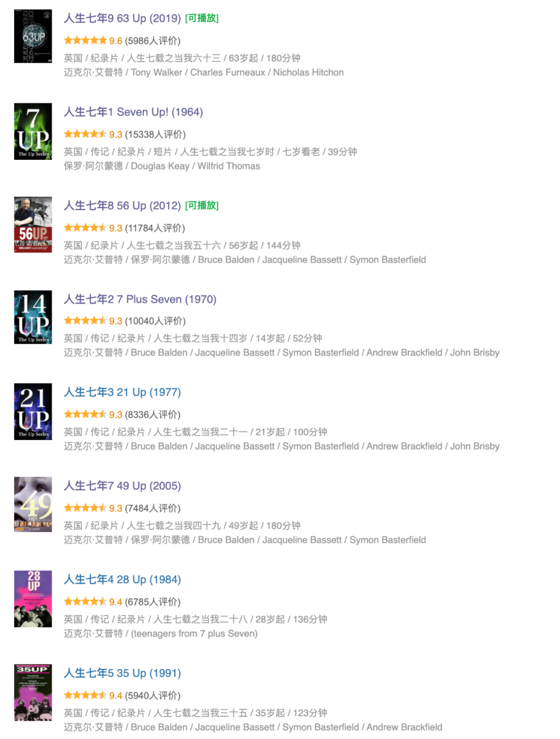
Task: Open the 人生七年8 56 Up (2012) title
Action: [x=122, y=206]
